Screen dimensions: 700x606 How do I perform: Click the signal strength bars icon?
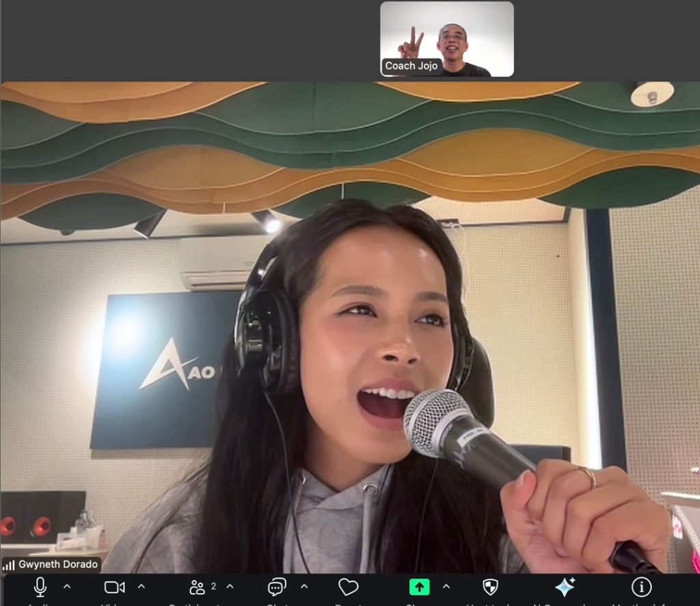click(x=8, y=566)
